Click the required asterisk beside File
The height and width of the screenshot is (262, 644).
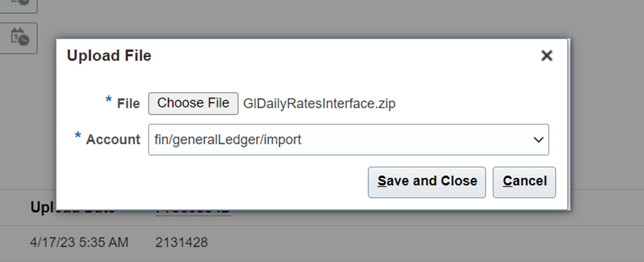[x=108, y=99]
